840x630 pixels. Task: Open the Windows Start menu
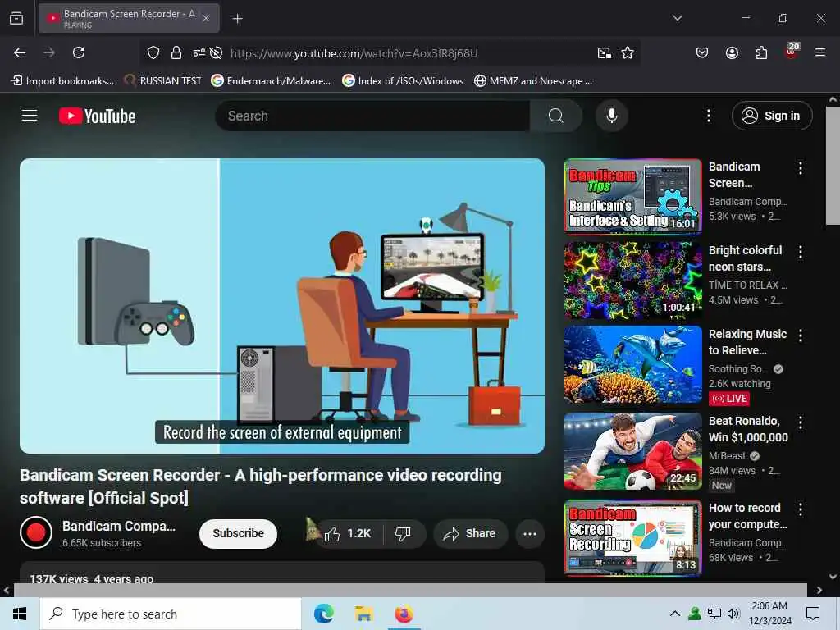[x=20, y=614]
